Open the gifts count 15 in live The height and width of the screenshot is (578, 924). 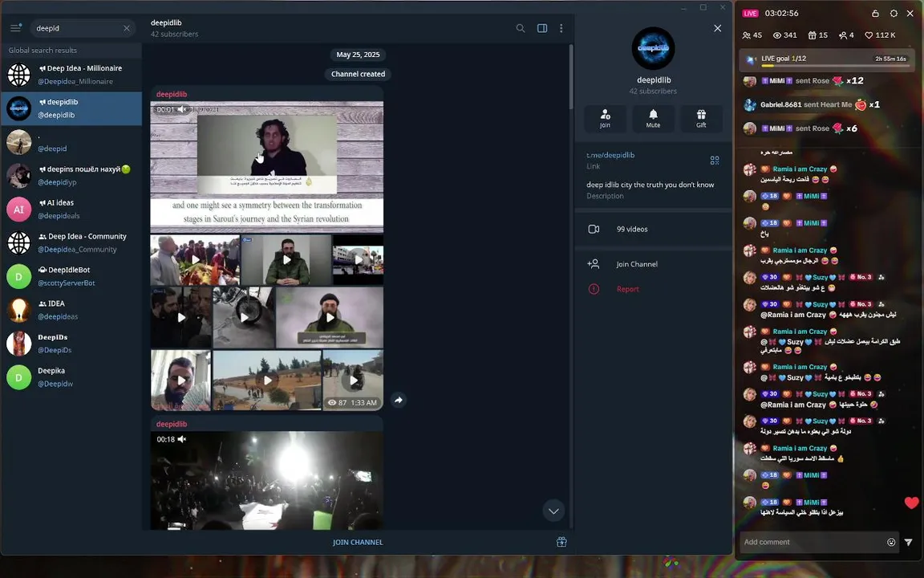818,35
